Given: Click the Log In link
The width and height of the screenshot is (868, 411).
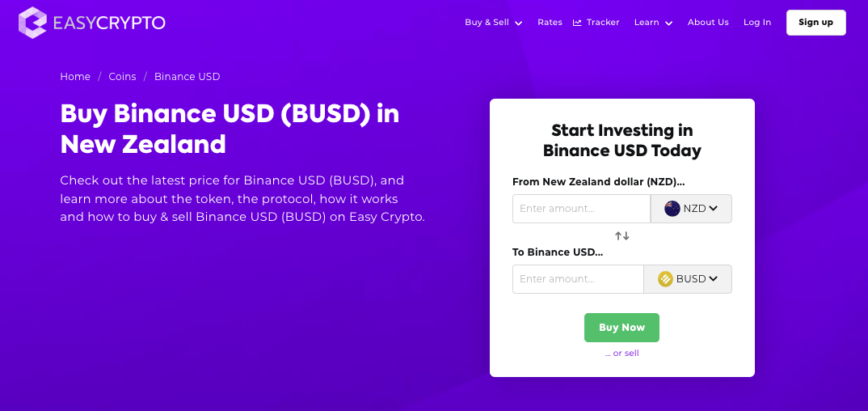Looking at the screenshot, I should tap(757, 23).
